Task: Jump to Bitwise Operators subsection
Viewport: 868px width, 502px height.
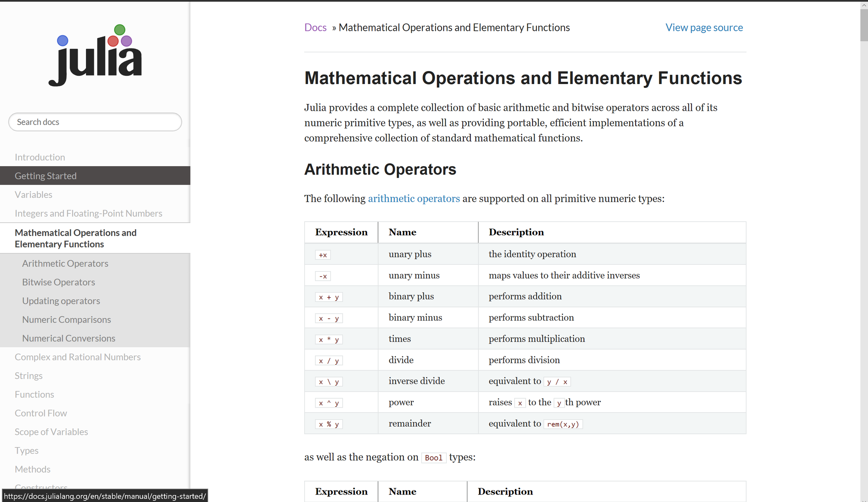Action: click(x=58, y=282)
